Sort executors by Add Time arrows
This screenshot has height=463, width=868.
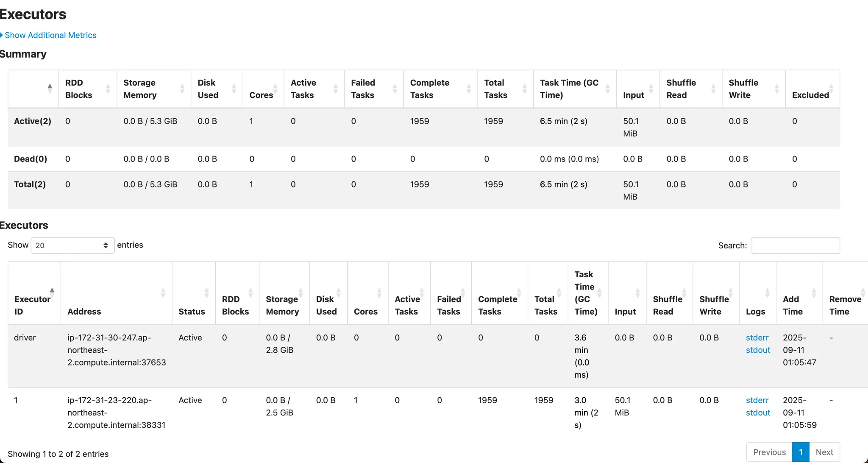814,293
